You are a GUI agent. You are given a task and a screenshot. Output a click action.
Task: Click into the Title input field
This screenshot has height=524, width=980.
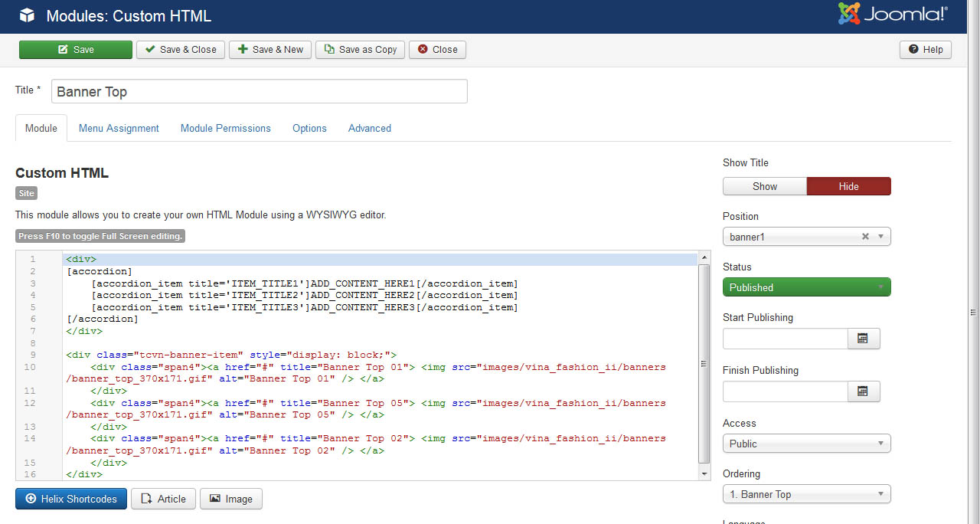click(259, 92)
